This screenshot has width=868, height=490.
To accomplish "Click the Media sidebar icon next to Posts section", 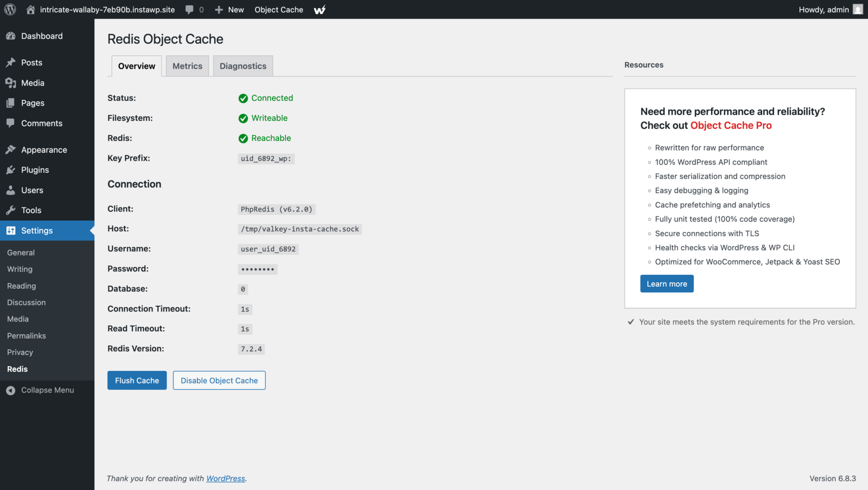I will (x=11, y=82).
